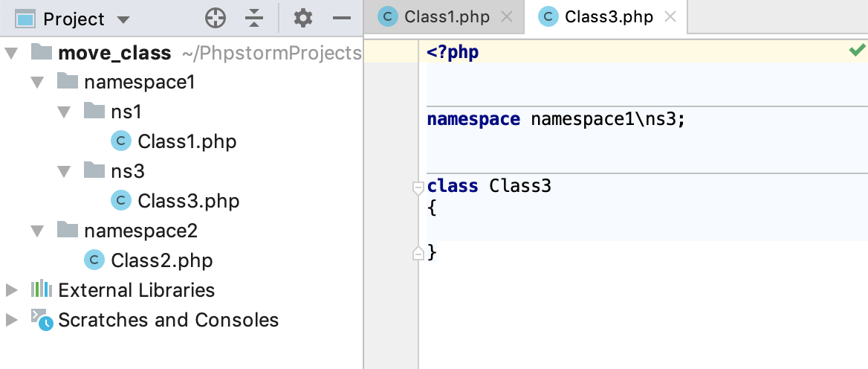Expand the External Libraries node
868x369 pixels.
[11, 289]
